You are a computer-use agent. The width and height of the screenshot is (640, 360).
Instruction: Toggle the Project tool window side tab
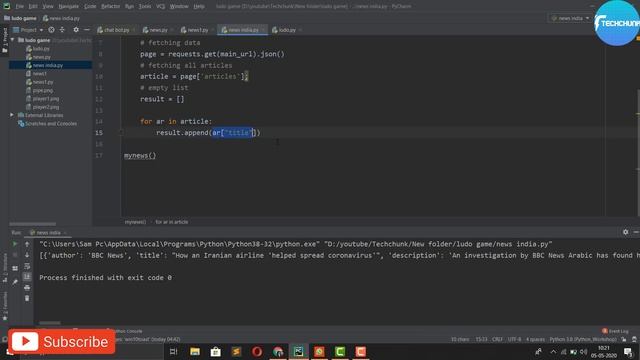5,40
